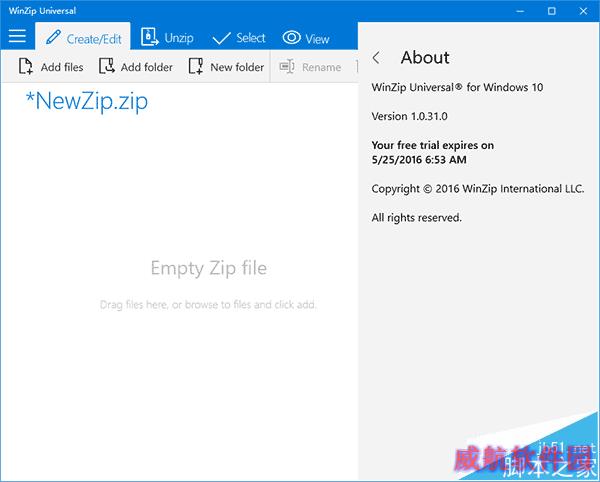Maximize the WinZip Universal window
The image size is (600, 482).
pos(551,11)
